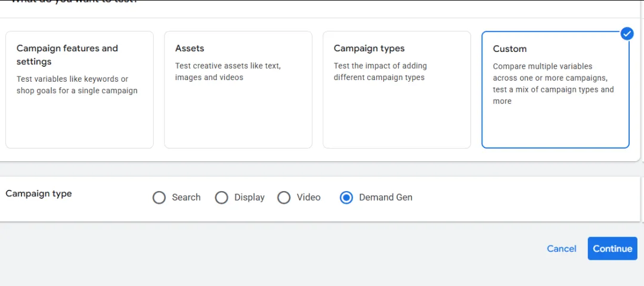Click "Test the impact of adding" description text

point(380,66)
